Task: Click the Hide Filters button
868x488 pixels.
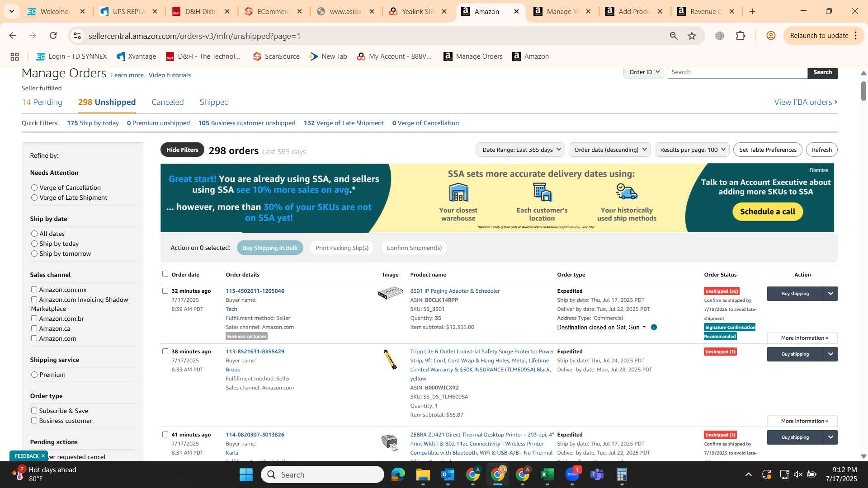Action: (x=182, y=150)
